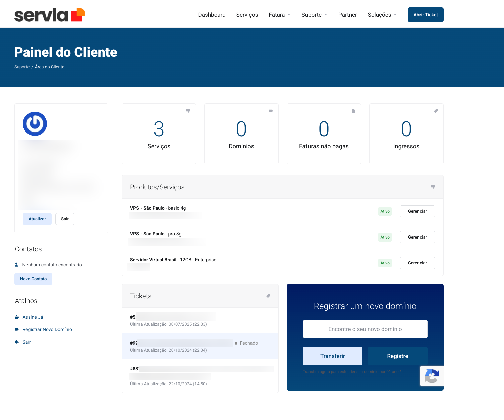Open the Soluções dropdown menu
This screenshot has width=504, height=420.
tap(382, 15)
